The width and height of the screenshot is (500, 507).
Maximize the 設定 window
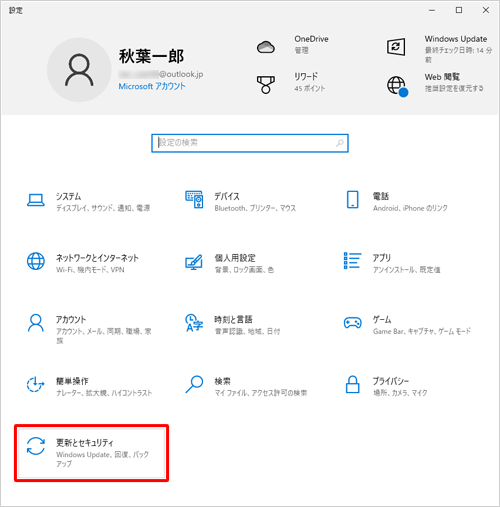(x=459, y=10)
